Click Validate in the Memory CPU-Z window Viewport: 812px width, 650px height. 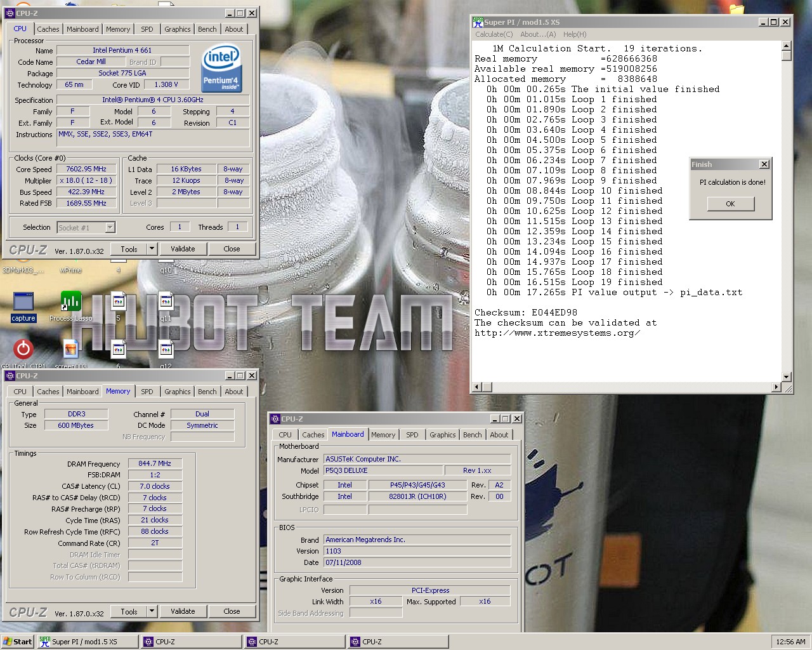pyautogui.click(x=183, y=611)
